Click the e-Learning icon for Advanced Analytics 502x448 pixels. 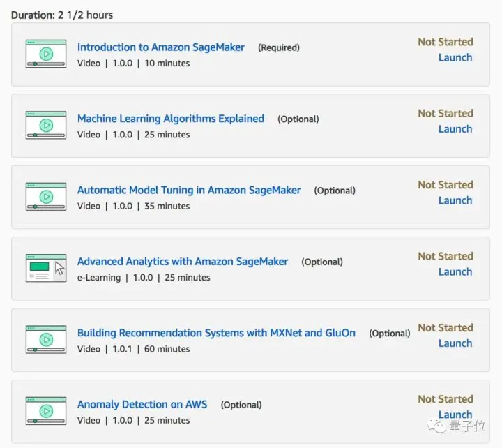[46, 268]
